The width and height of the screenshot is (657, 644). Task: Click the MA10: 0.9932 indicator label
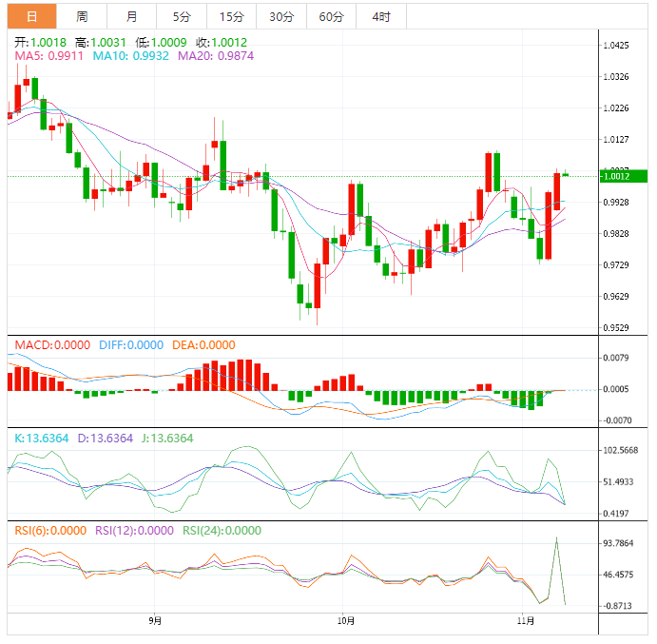(x=130, y=56)
